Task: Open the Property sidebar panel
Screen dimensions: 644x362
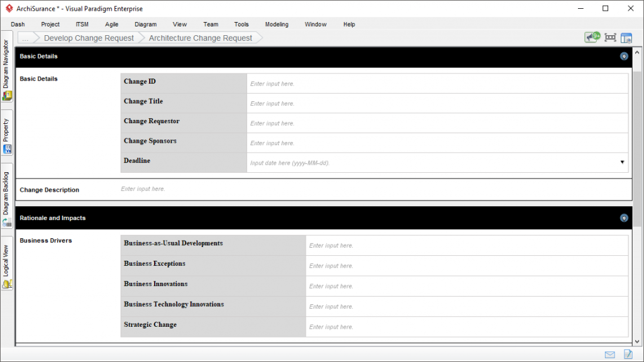Action: pyautogui.click(x=6, y=132)
